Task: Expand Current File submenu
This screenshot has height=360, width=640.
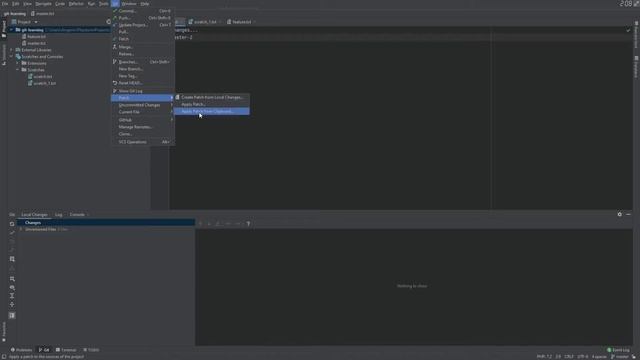Action: (142, 112)
